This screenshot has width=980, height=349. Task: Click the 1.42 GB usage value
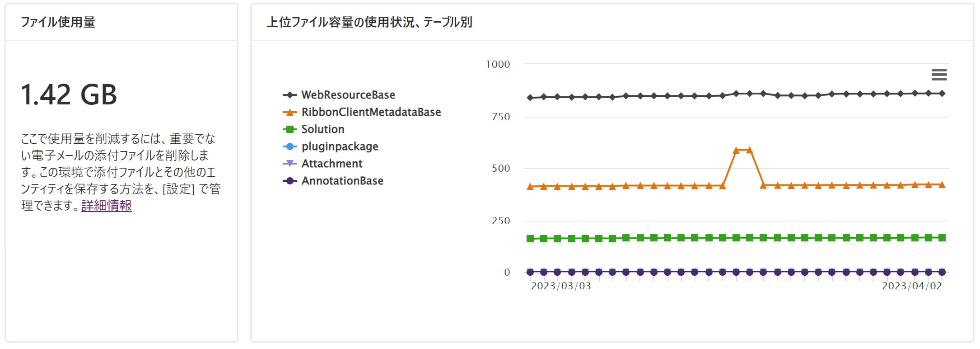70,95
